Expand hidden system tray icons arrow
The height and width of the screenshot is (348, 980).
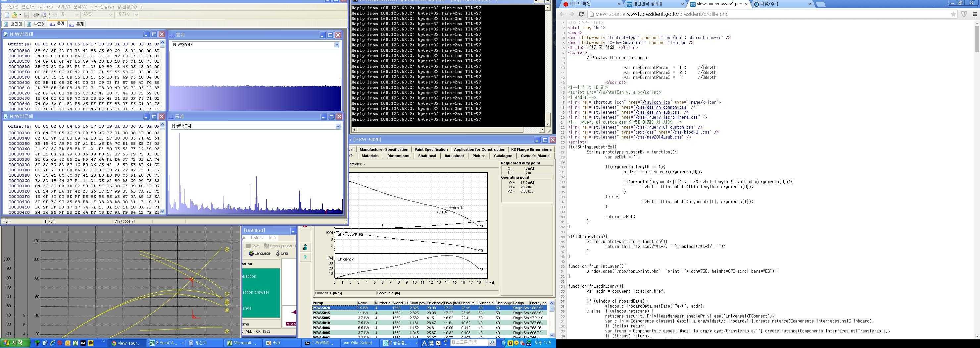[x=504, y=343]
